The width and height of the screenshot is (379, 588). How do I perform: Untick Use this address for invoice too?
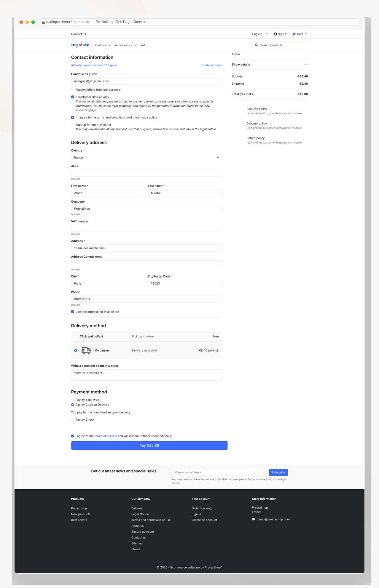[73, 312]
